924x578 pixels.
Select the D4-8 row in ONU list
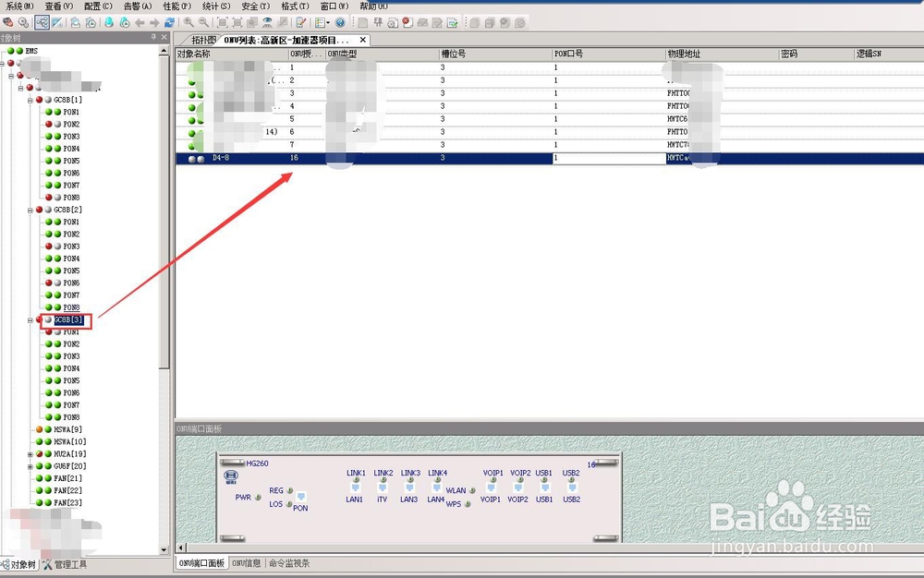pos(549,158)
